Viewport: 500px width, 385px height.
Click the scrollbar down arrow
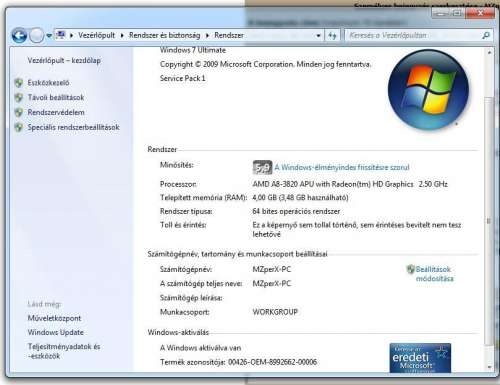click(489, 367)
